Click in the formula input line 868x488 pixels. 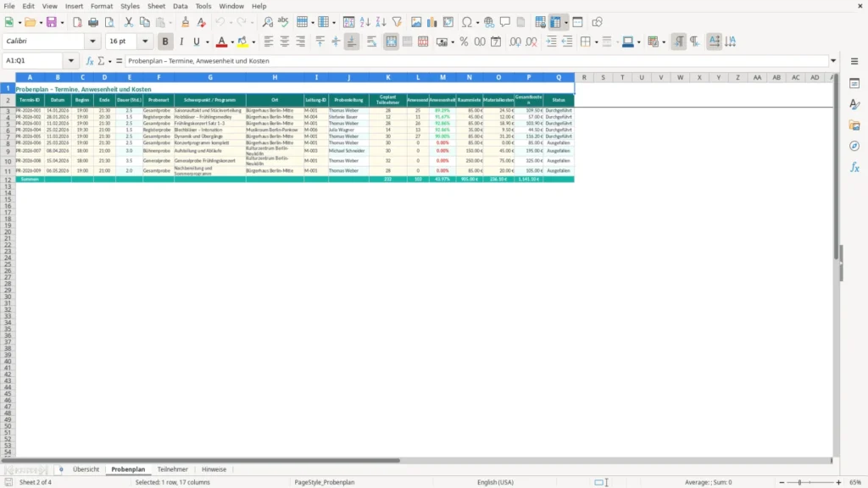[476, 61]
